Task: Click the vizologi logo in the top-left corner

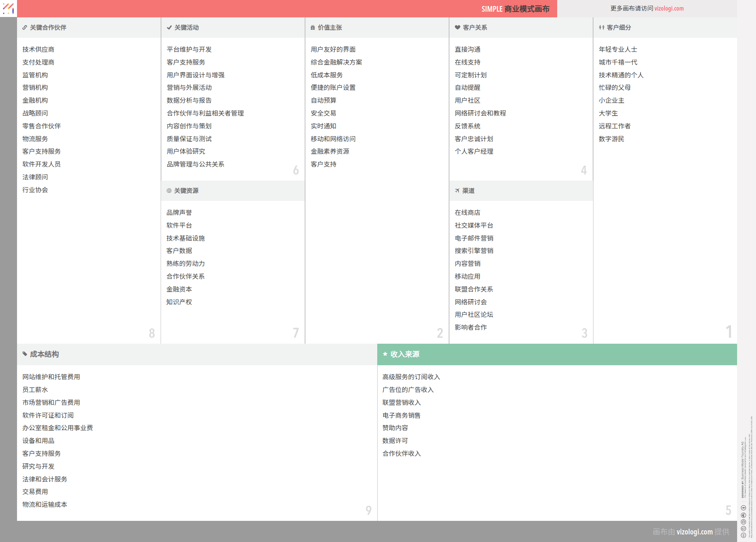Action: 8,8
